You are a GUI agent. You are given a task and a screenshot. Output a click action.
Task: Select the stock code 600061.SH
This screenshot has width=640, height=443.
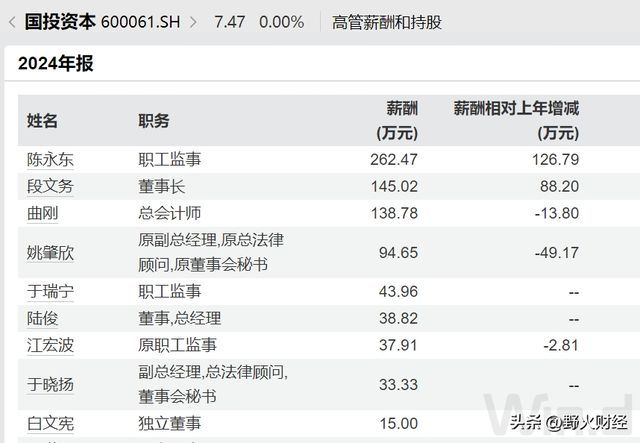point(140,22)
